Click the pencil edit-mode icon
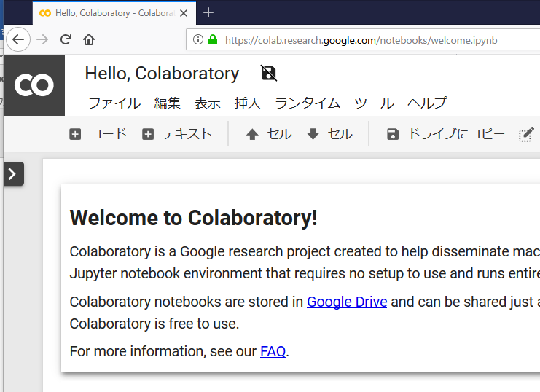 point(526,134)
